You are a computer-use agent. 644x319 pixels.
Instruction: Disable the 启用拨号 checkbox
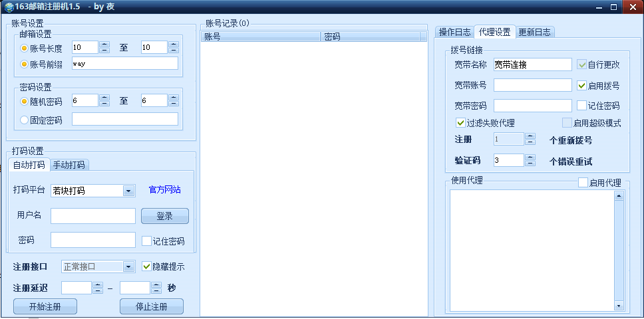(581, 85)
